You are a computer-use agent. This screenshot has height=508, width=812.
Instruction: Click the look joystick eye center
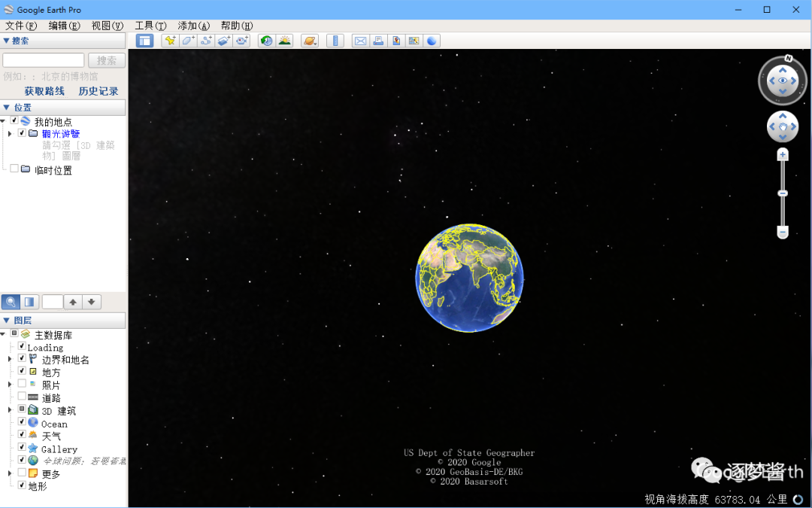783,81
